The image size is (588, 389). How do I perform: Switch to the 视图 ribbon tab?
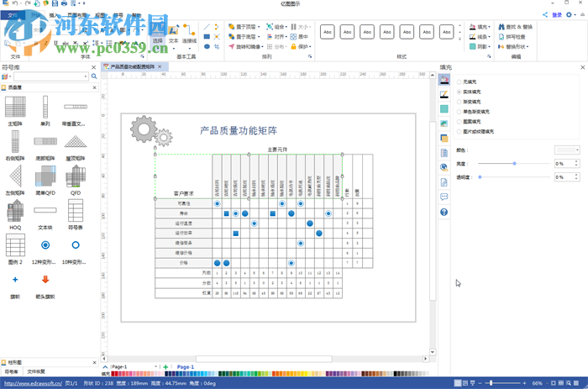point(100,15)
